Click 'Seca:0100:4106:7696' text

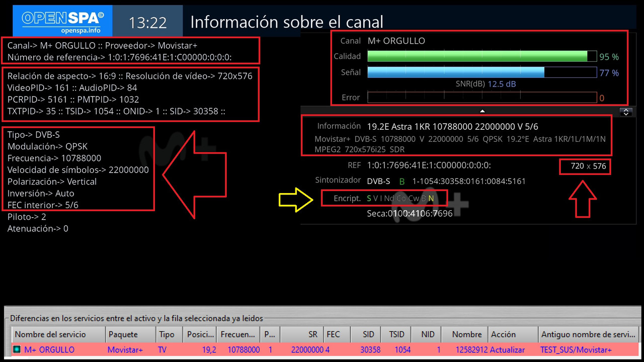[410, 214]
